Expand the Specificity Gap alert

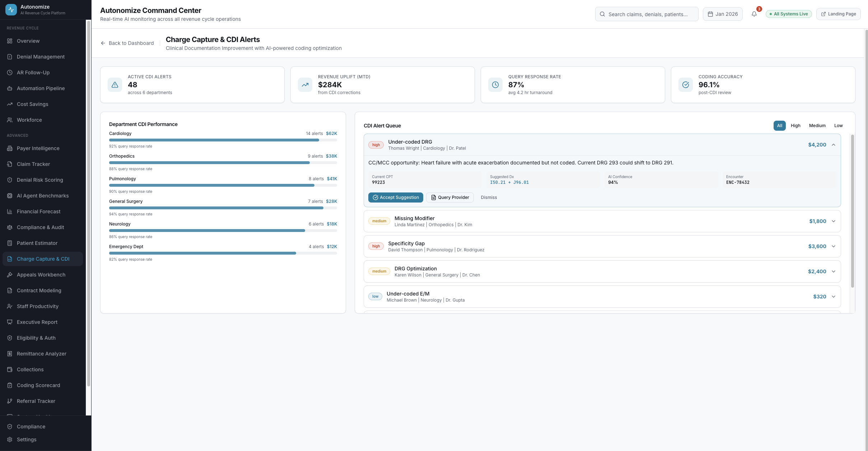point(834,246)
